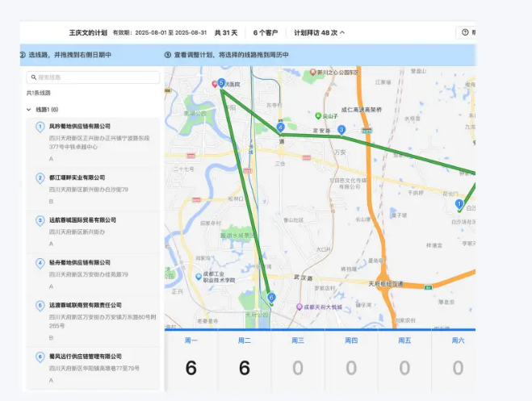Select customer 轻舟蜀地供应链有限公司 in list
Image resolution: width=532 pixels, height=401 pixels.
pos(79,262)
